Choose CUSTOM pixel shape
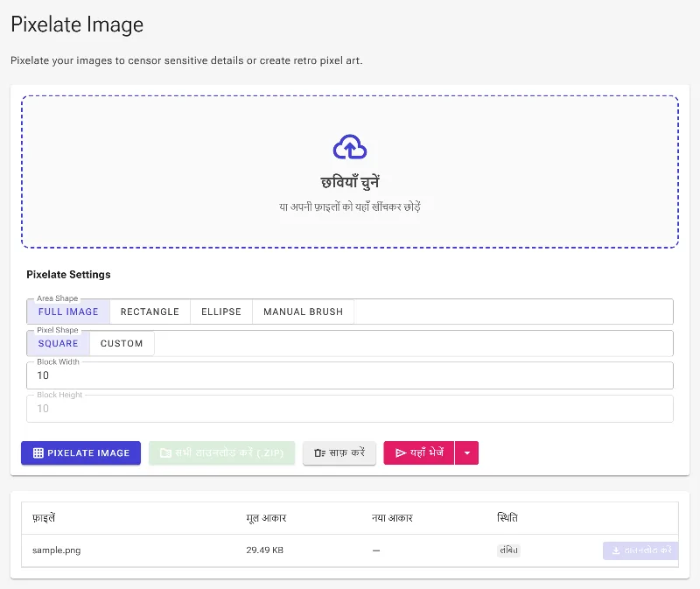This screenshot has height=589, width=700. 122,343
